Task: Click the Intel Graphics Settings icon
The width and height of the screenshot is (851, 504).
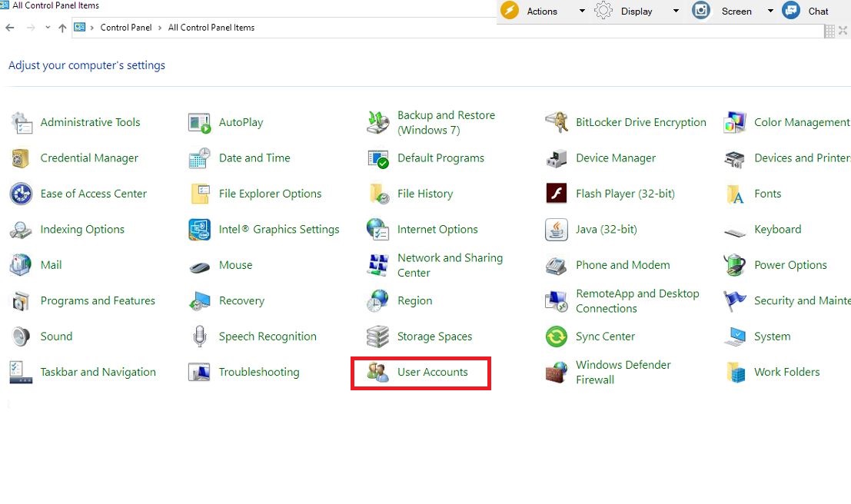Action: click(x=199, y=230)
